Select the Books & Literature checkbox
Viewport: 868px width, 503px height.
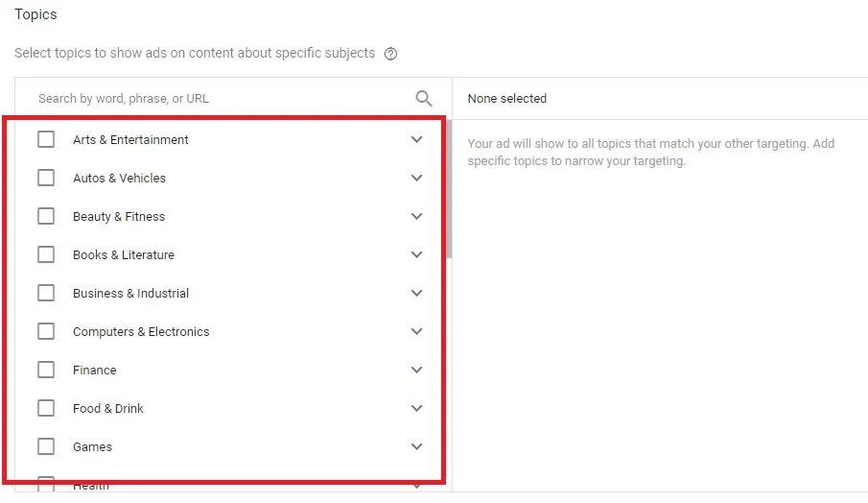click(x=46, y=254)
